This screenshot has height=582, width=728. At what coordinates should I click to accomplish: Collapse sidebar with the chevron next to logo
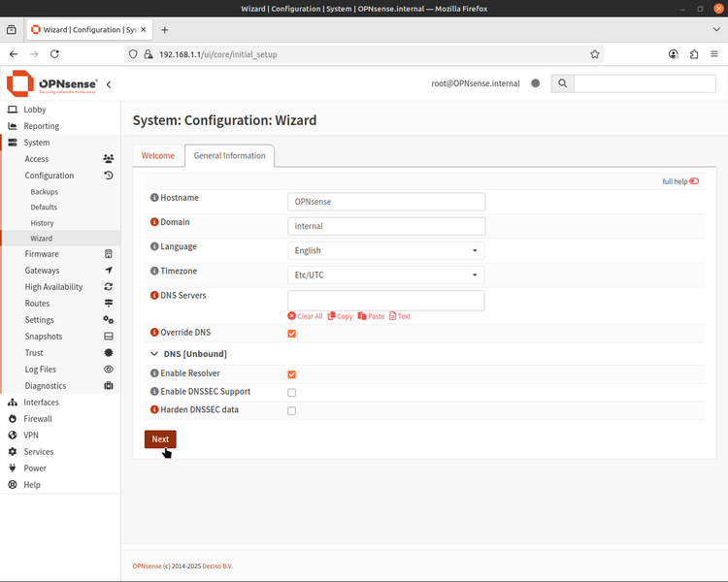(x=109, y=84)
